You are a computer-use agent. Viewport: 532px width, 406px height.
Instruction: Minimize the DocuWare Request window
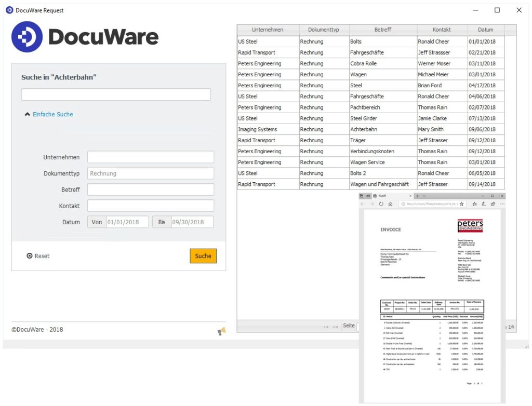pos(476,10)
